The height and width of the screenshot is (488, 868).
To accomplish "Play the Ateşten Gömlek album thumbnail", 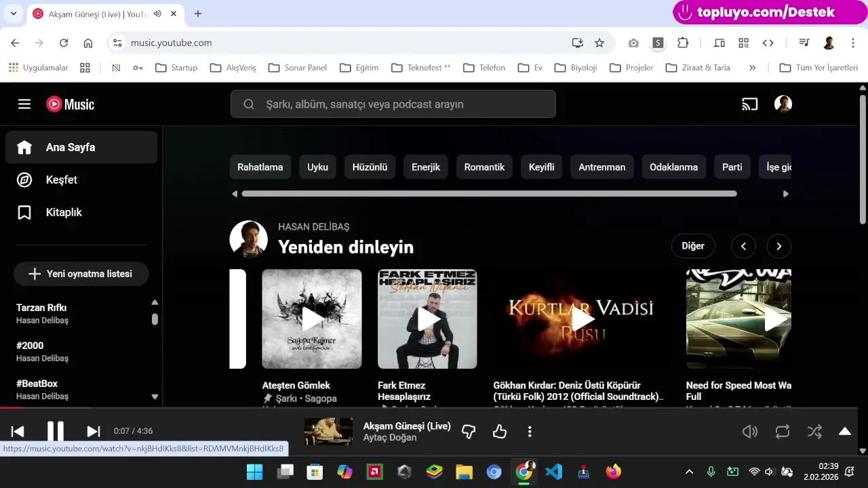I will [312, 319].
